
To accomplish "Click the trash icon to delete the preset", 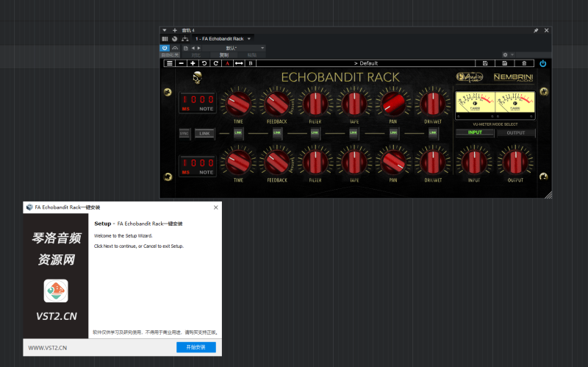I will coord(524,63).
